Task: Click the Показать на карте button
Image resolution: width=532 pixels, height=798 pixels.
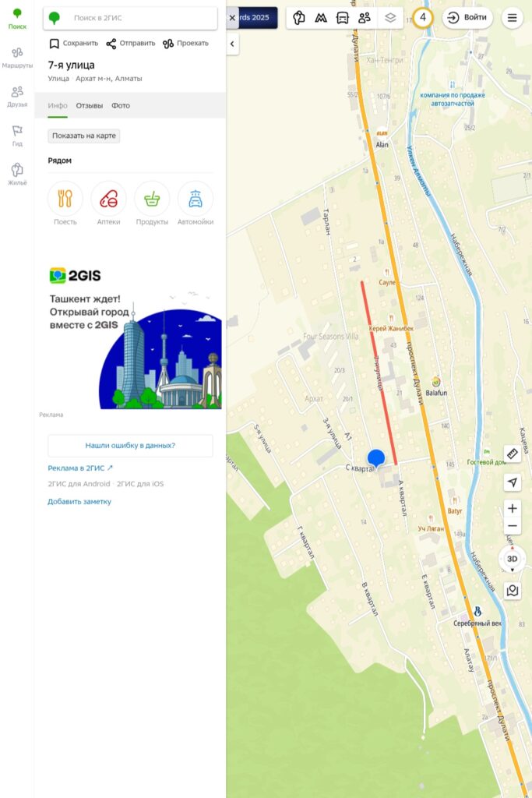Action: tap(84, 136)
